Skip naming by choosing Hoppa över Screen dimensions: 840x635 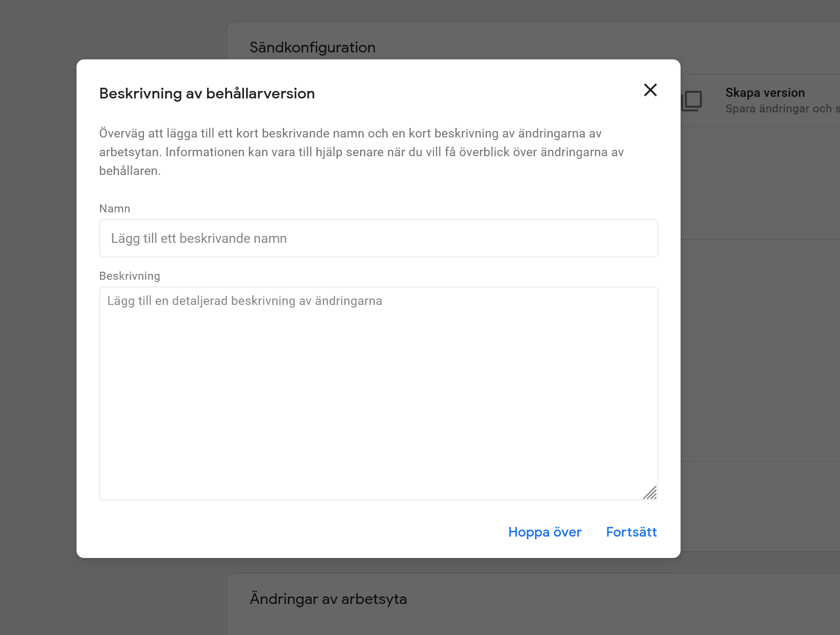click(545, 532)
